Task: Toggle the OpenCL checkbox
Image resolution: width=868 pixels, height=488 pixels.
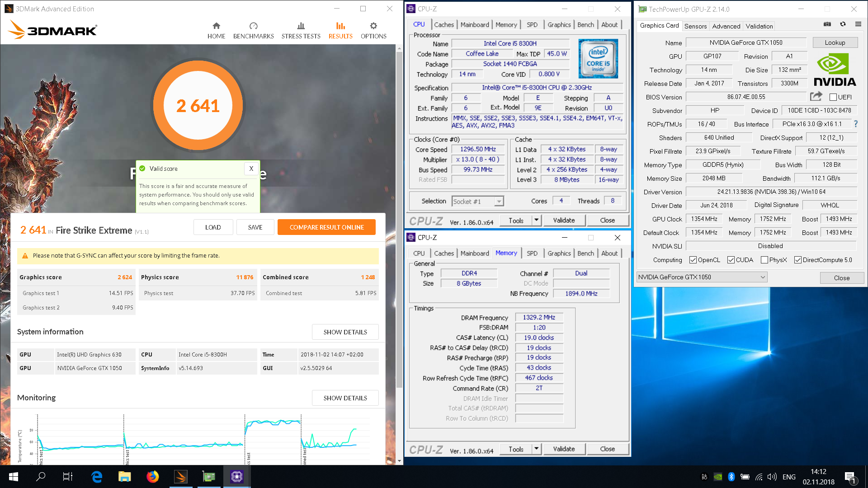Action: [x=693, y=260]
